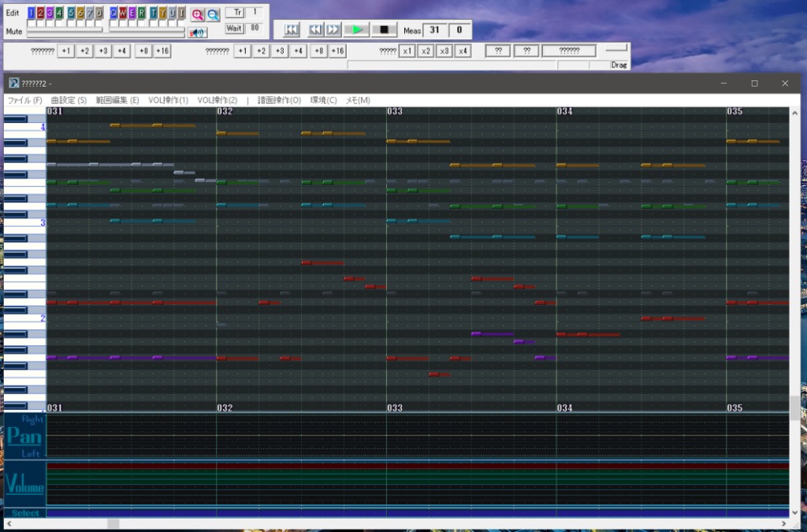Toggle mute checkbox under drum track W
The image size is (807, 532).
[123, 23]
